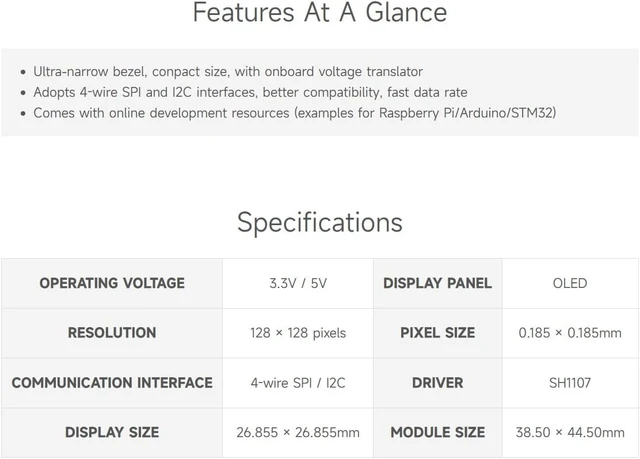This screenshot has width=640, height=459.
Task: Select the COMMUNICATION INTERFACE label cell
Action: click(x=112, y=383)
